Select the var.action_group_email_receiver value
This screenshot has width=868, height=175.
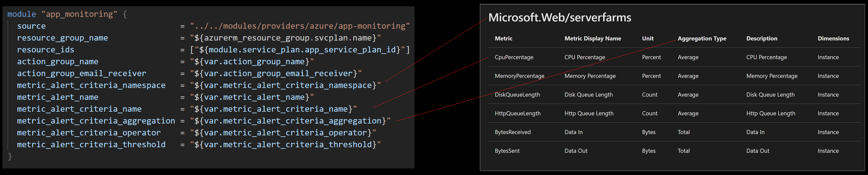tap(276, 73)
